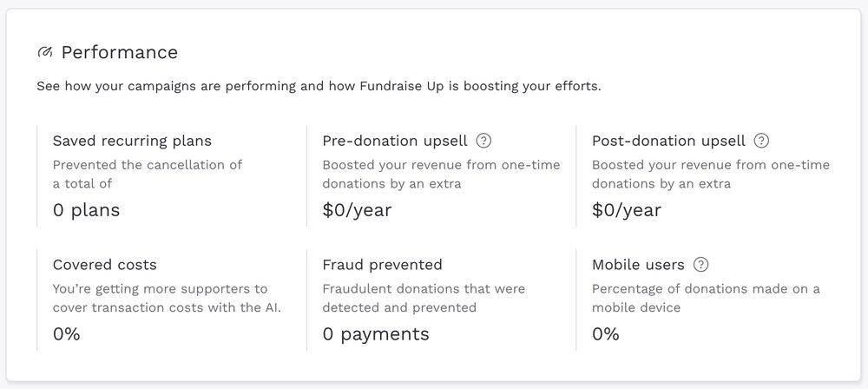Click the Mobile users help question icon
868x389 pixels.
[x=700, y=265]
